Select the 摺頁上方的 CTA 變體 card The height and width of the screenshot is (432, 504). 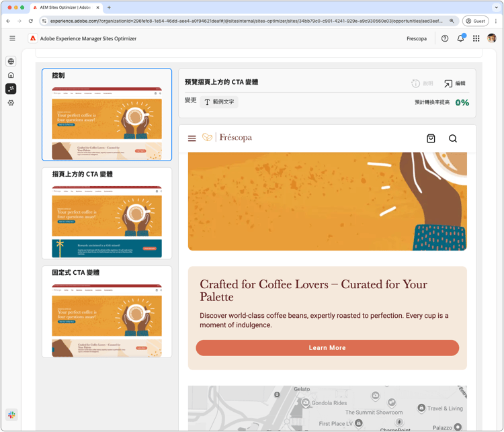pyautogui.click(x=107, y=214)
